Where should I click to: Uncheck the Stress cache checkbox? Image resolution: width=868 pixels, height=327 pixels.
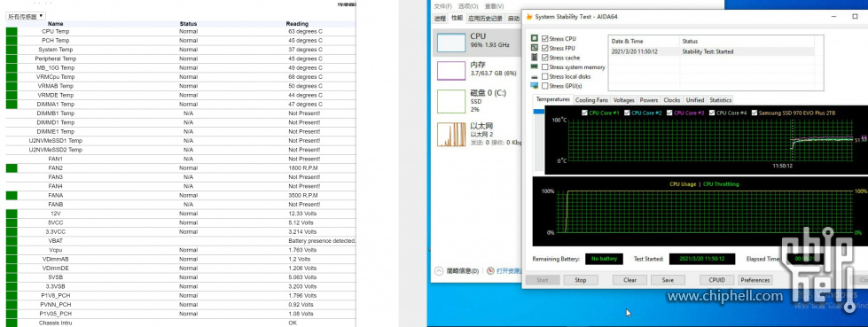(545, 58)
